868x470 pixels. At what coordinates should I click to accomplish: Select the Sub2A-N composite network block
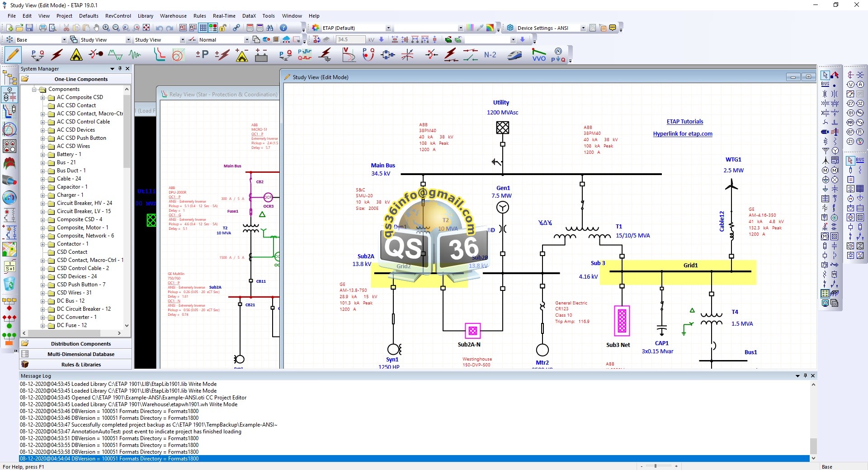coord(472,331)
